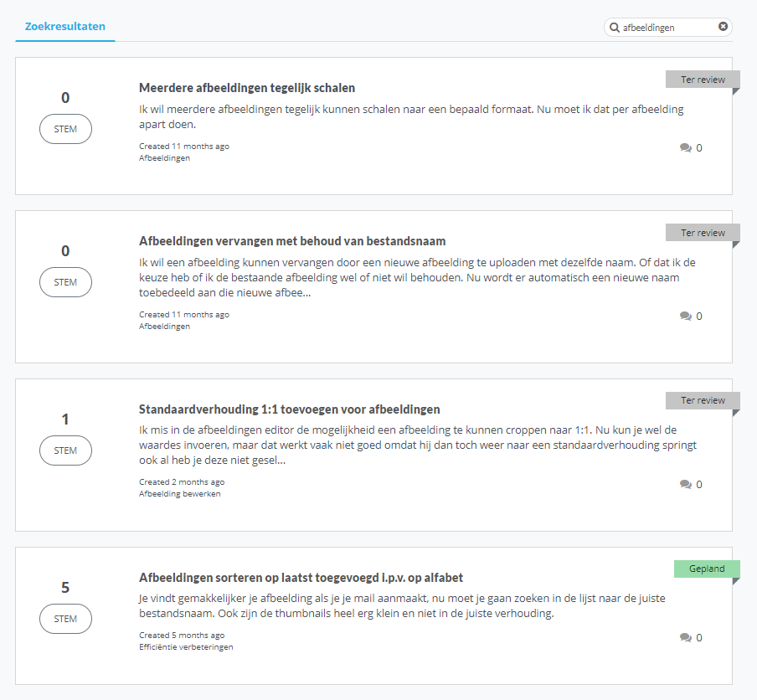Vote STEM for 'Meerdere afbeeldingen tegelijk schalen'

pyautogui.click(x=65, y=129)
